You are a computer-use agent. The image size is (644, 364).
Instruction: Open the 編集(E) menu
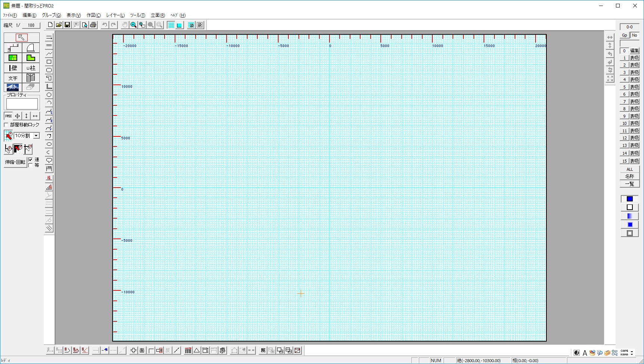click(30, 15)
